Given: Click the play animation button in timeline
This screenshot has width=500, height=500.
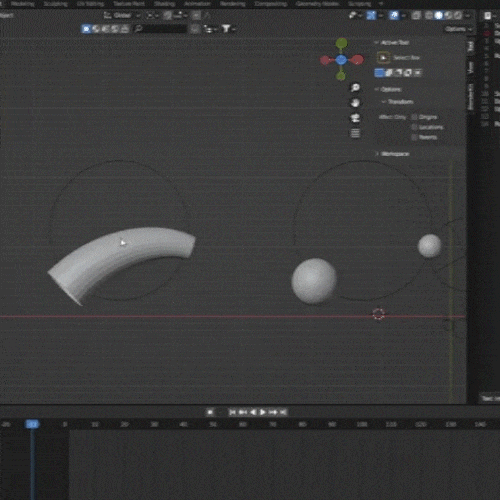Looking at the screenshot, I should coord(263,412).
